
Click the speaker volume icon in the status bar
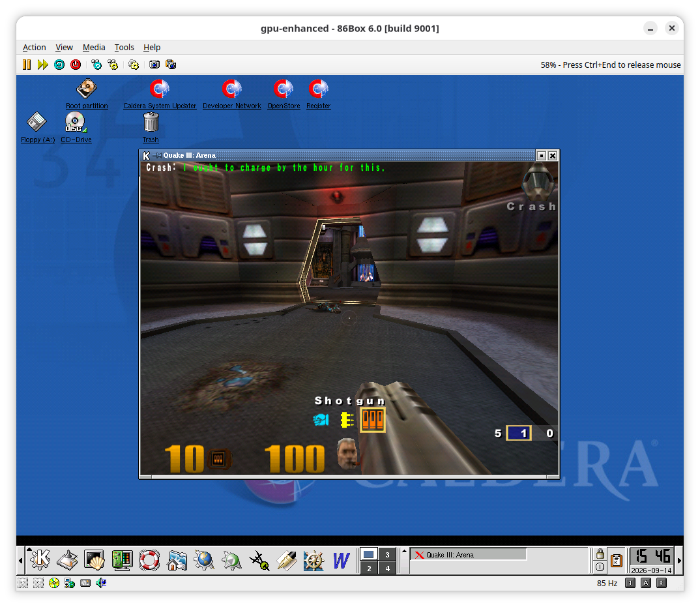point(101,583)
